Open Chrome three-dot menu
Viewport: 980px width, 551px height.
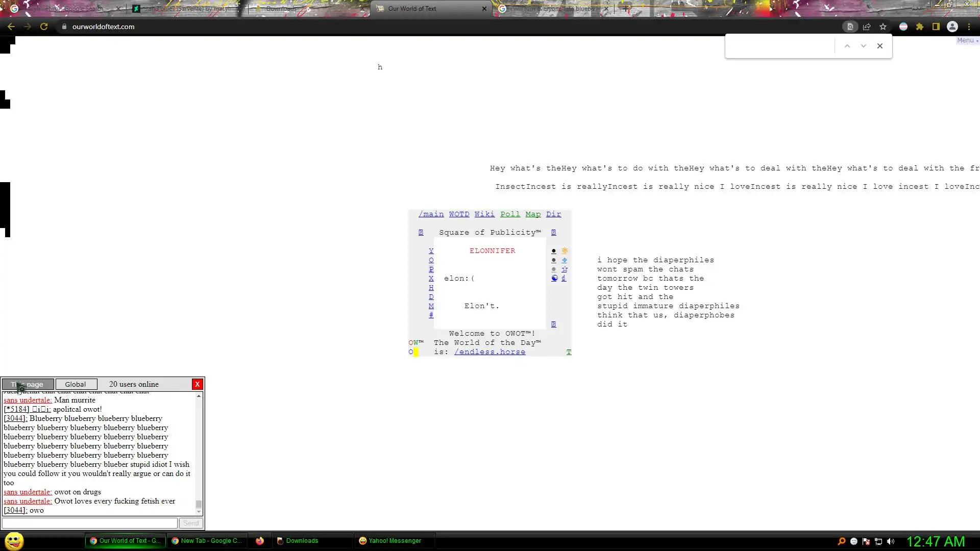click(969, 27)
